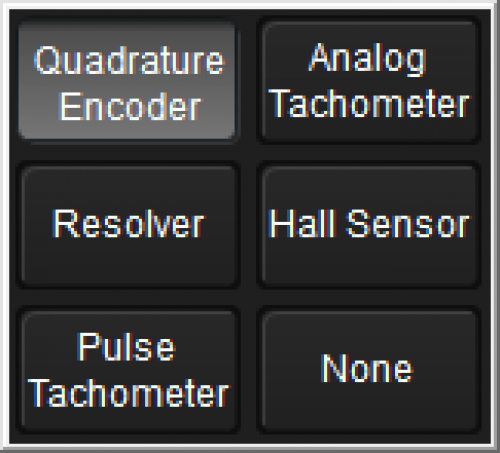Choose Analog Tachometer feedback type
500x453 pixels.
(369, 82)
